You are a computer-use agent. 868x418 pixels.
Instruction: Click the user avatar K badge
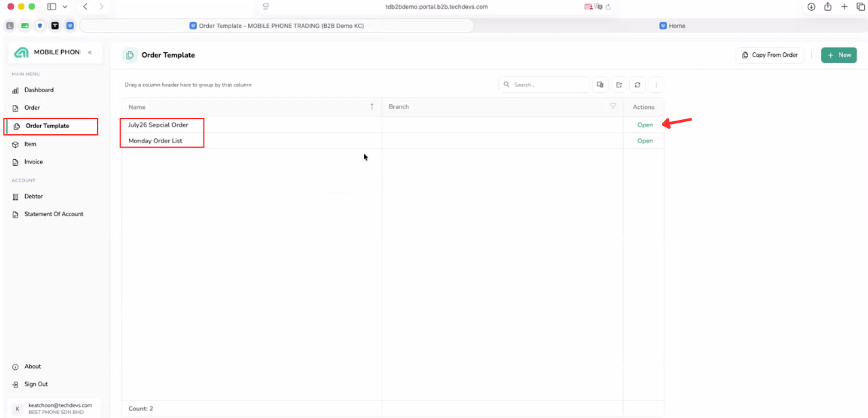18,409
